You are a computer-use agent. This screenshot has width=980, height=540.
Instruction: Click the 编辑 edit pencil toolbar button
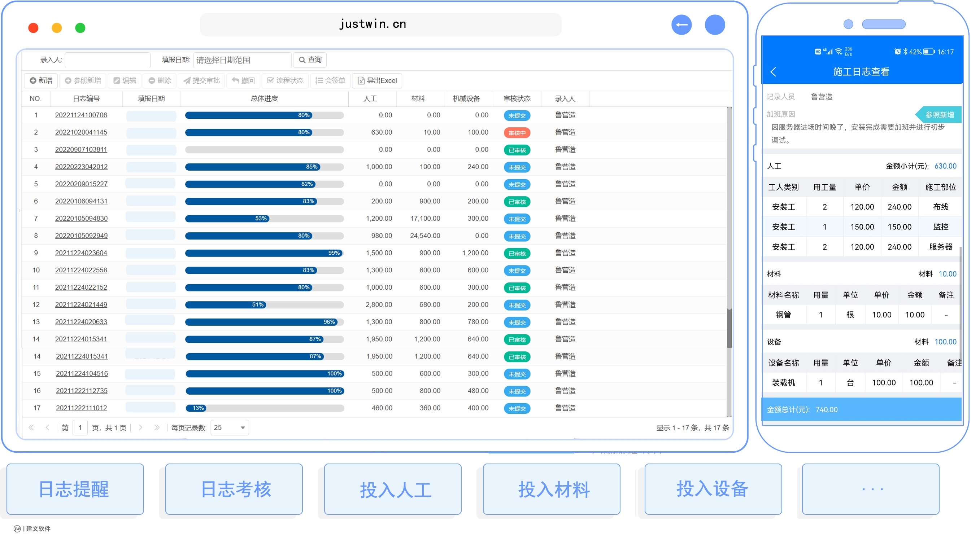tap(125, 80)
